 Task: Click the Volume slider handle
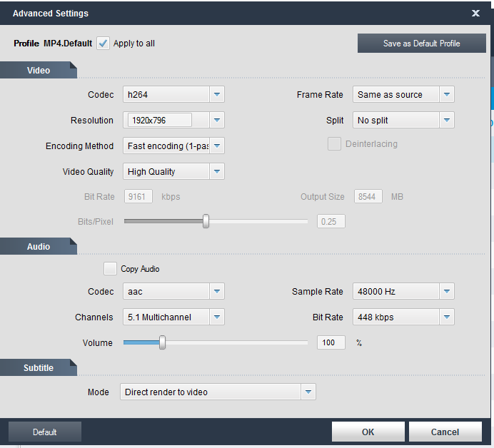point(162,343)
